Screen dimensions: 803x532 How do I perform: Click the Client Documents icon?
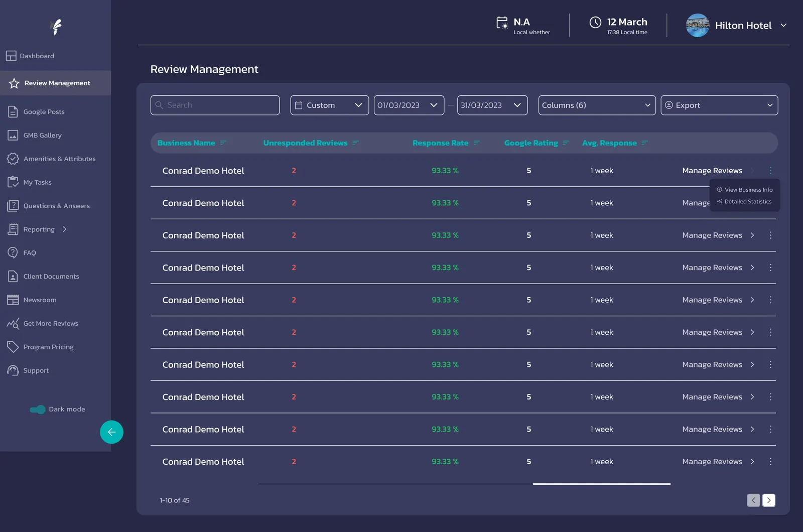(x=13, y=276)
